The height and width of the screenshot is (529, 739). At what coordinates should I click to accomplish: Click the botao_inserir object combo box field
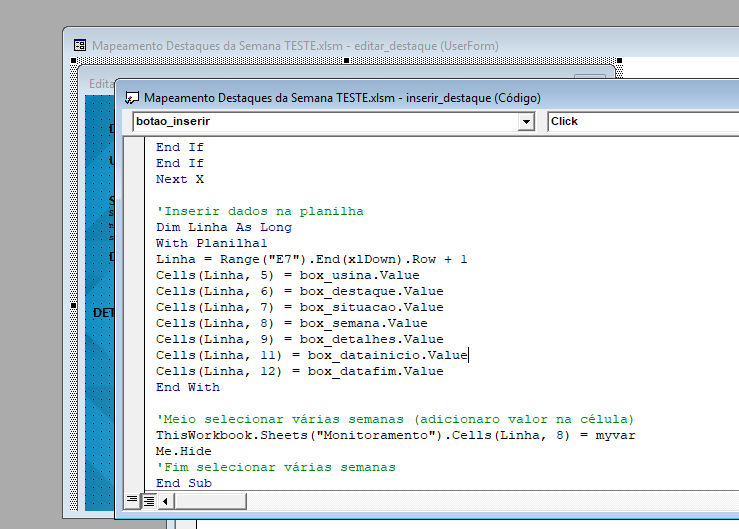tap(334, 121)
